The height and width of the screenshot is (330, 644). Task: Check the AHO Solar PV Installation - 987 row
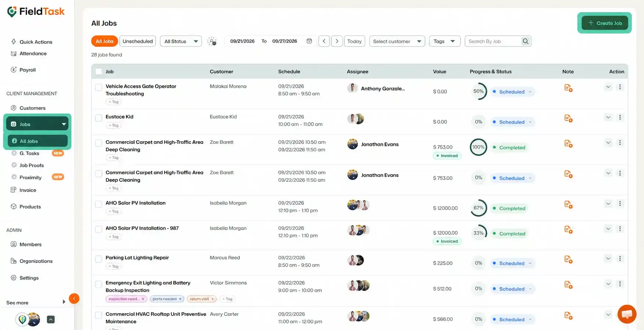(99, 229)
